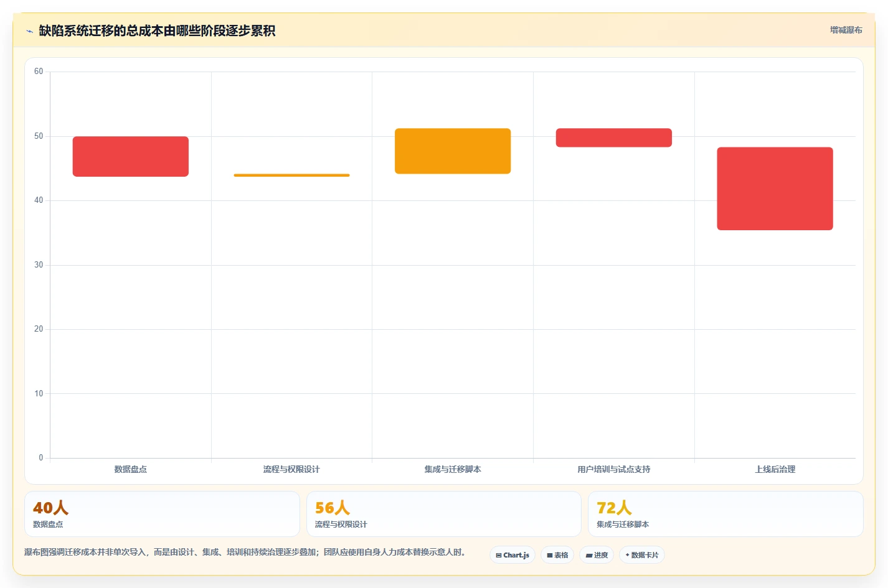Click the 表格 chip
888x588 pixels.
(557, 555)
